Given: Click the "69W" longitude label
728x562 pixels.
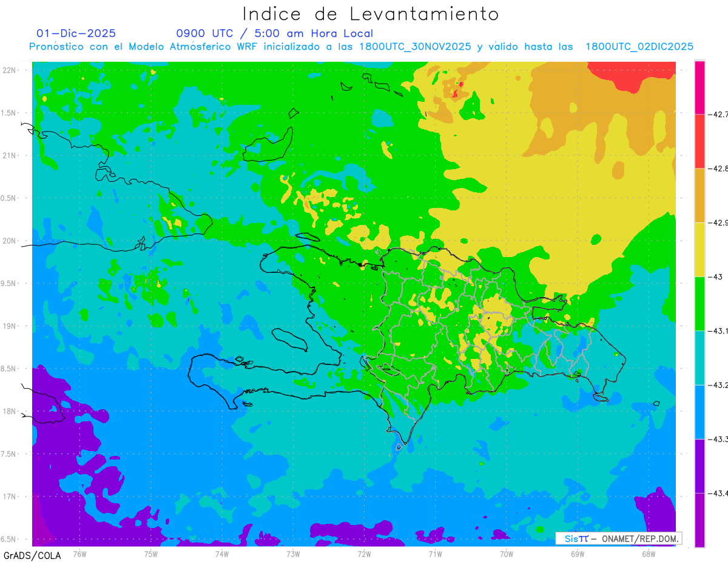Looking at the screenshot, I should [577, 553].
